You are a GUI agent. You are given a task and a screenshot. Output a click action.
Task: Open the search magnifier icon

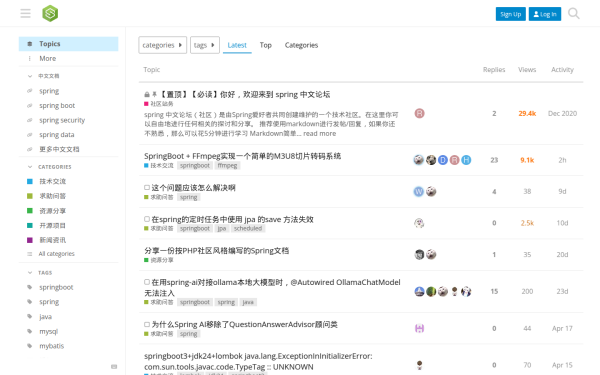pyautogui.click(x=574, y=14)
